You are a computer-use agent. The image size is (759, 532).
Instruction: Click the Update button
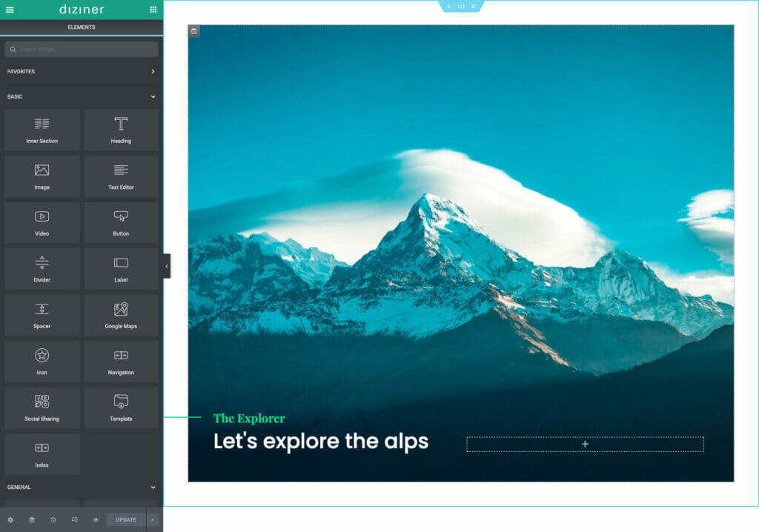(x=126, y=520)
